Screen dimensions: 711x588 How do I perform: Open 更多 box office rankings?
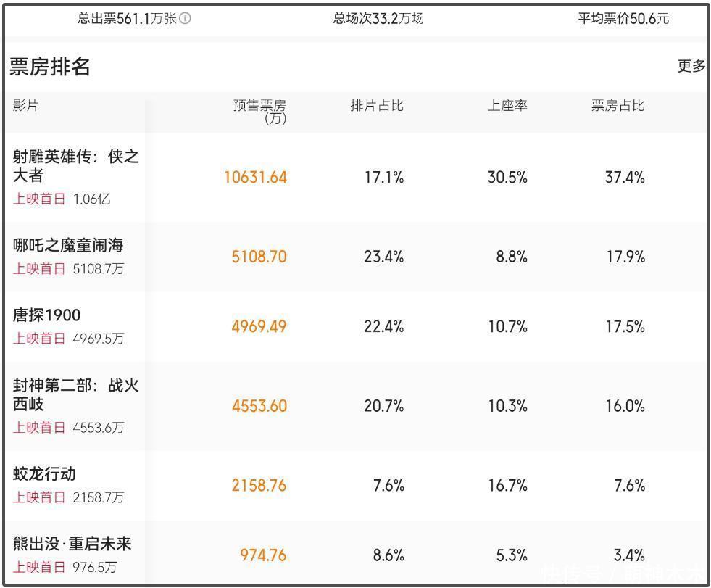point(691,66)
